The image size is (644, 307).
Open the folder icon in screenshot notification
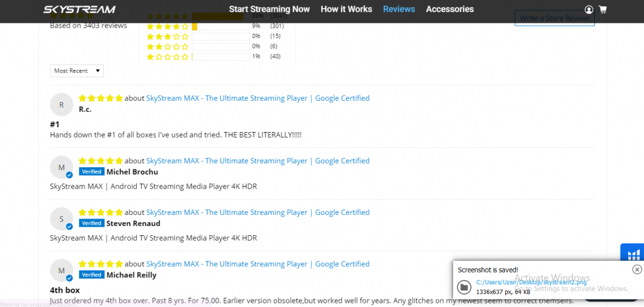464,287
